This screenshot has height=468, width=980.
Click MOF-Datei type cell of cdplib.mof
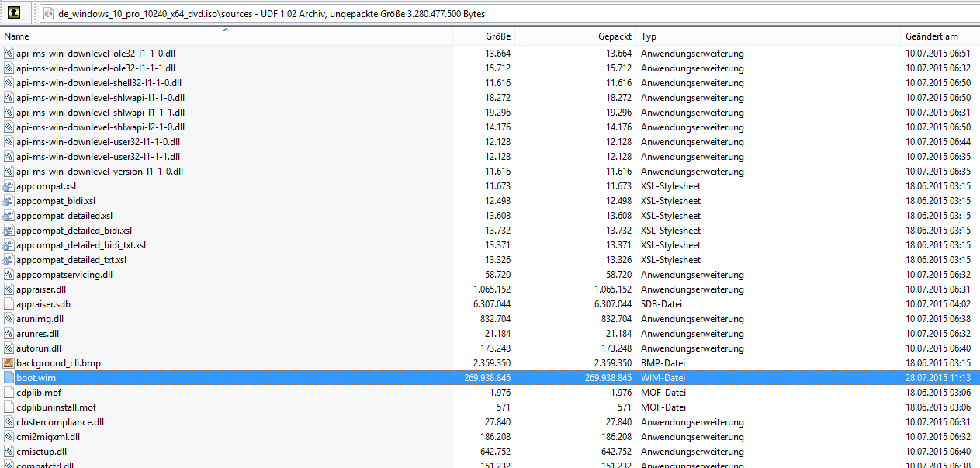click(663, 393)
